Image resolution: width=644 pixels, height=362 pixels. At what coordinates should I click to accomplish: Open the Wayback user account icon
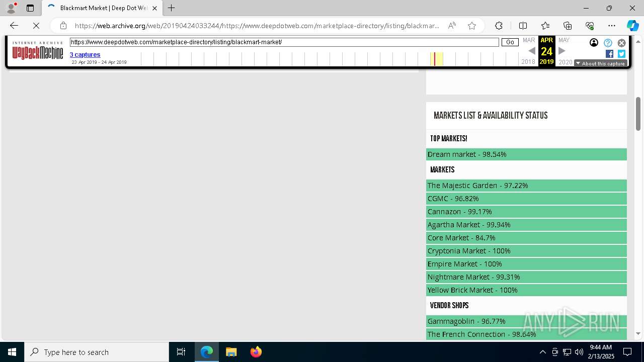[594, 43]
